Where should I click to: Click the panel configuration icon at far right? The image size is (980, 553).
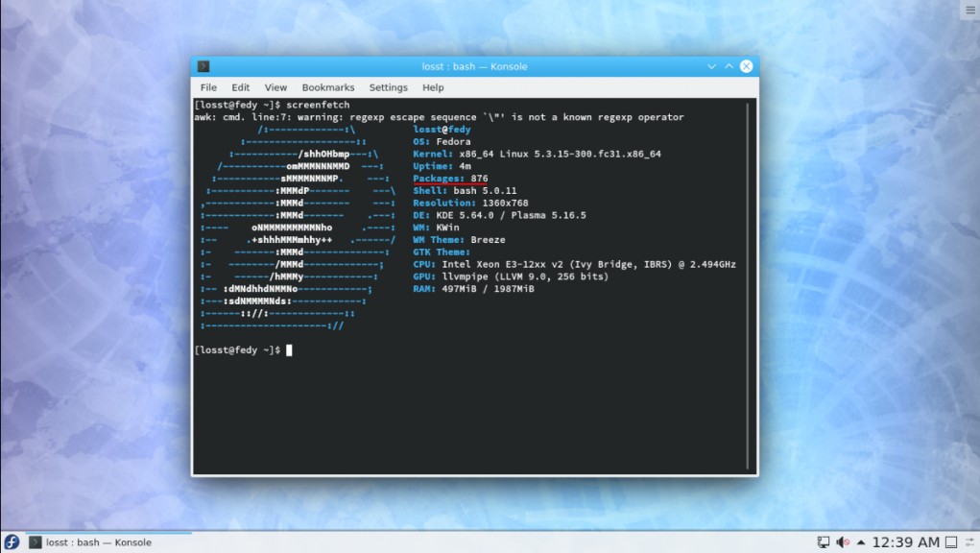coord(970,542)
